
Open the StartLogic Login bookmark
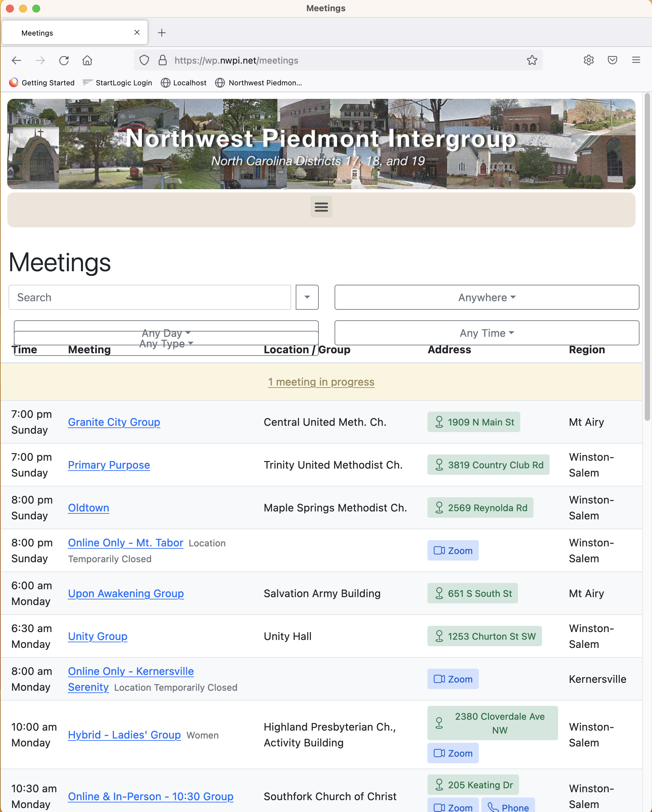click(118, 83)
